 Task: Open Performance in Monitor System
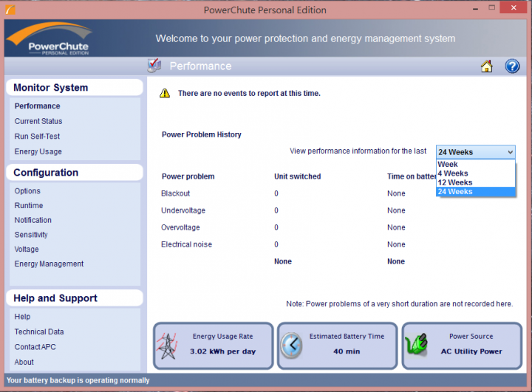[x=38, y=106]
